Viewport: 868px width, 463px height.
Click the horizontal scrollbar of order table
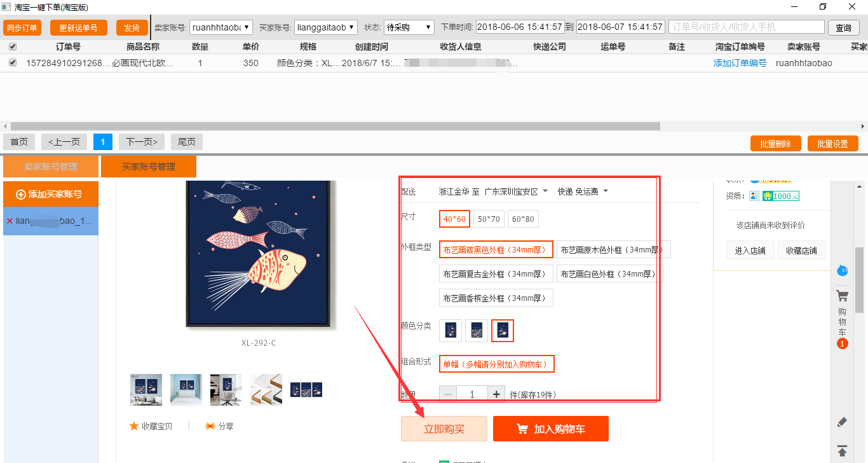[x=335, y=127]
